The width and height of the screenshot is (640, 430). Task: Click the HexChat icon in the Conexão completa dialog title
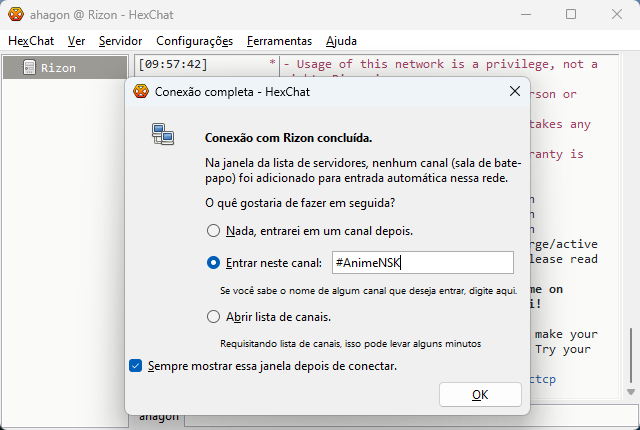[141, 91]
